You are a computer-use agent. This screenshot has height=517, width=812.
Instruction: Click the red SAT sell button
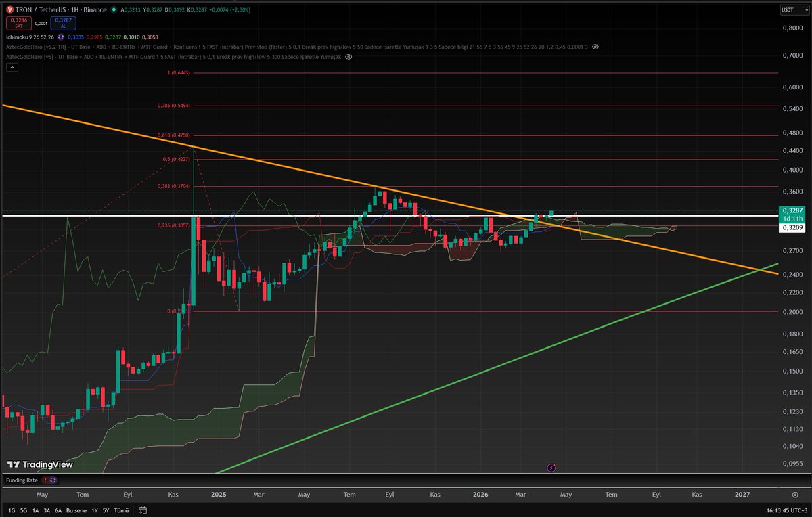[18, 23]
